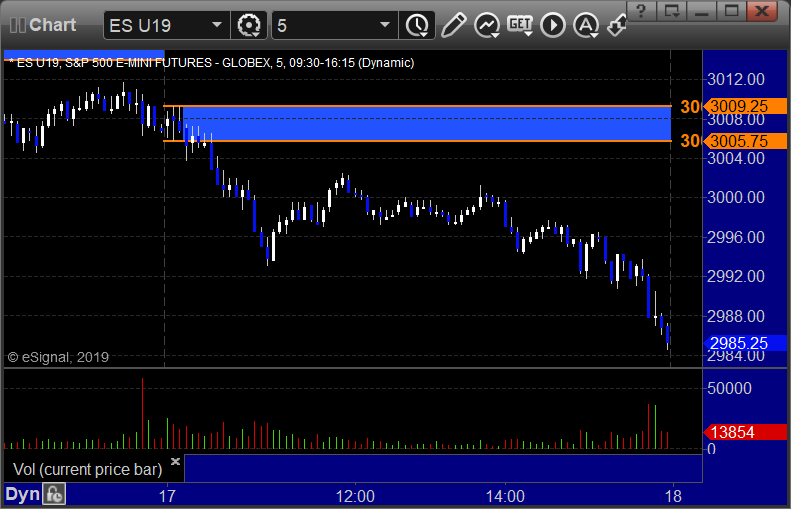Select the drawing pencil tool
The height and width of the screenshot is (509, 791).
[x=454, y=25]
